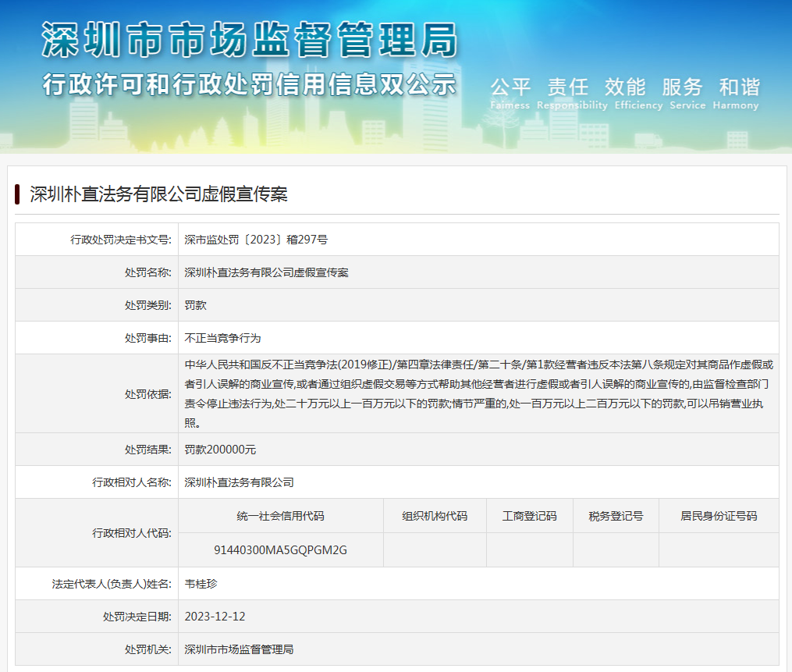This screenshot has width=792, height=672.
Task: Click the decision date 2023-12-12
Action: tap(215, 617)
